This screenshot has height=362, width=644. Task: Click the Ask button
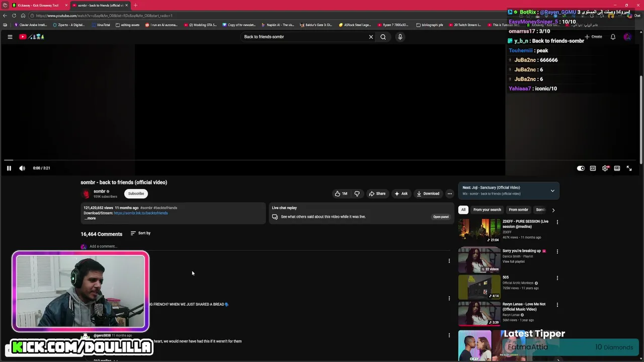point(401,194)
